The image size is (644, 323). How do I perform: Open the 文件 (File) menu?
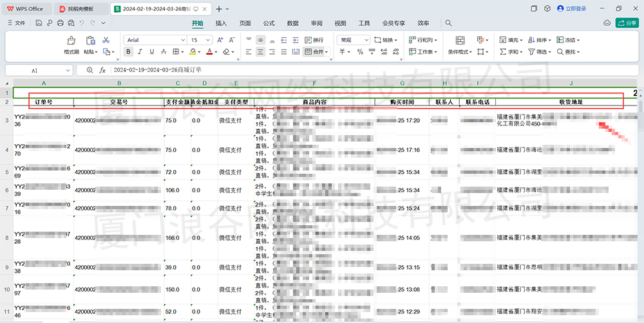tap(17, 23)
